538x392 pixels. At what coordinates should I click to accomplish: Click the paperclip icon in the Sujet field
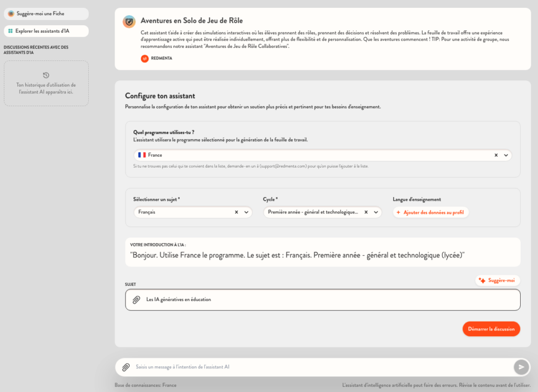coord(136,300)
